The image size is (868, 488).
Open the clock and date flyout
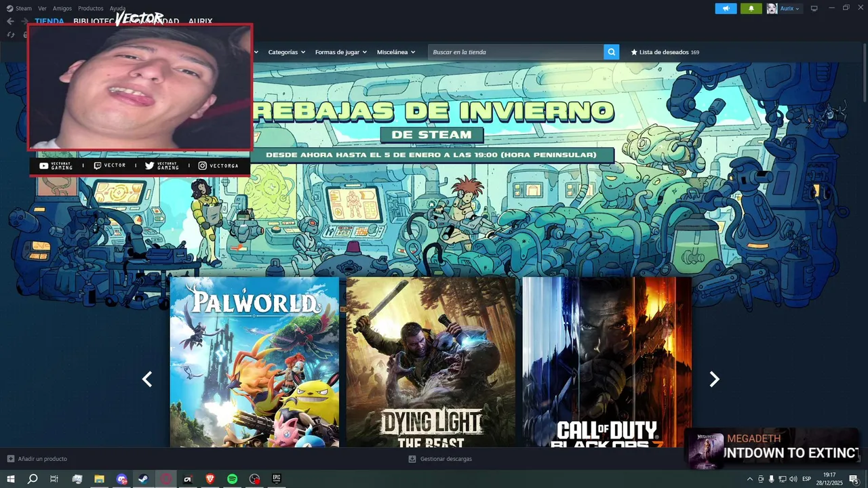click(x=829, y=479)
